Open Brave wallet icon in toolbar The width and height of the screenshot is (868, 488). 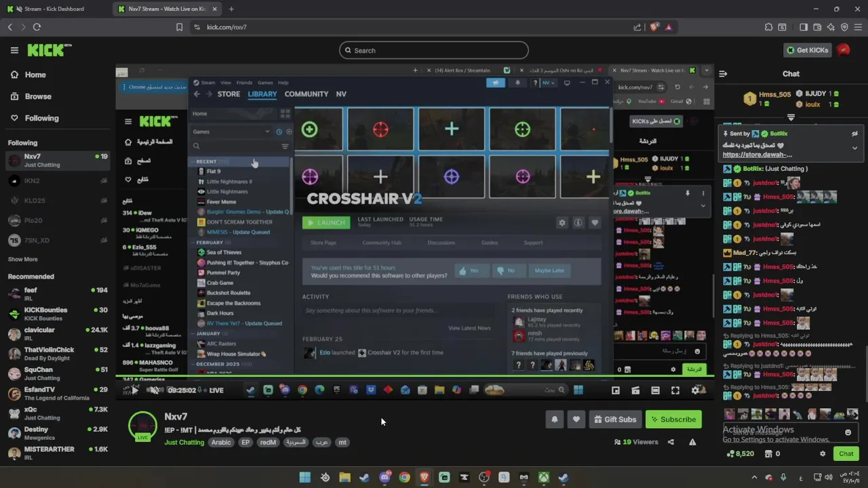[x=817, y=27]
